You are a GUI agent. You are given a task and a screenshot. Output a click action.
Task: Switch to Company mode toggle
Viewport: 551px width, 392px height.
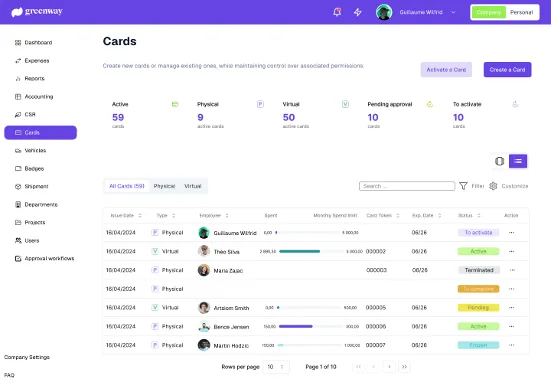pyautogui.click(x=489, y=12)
